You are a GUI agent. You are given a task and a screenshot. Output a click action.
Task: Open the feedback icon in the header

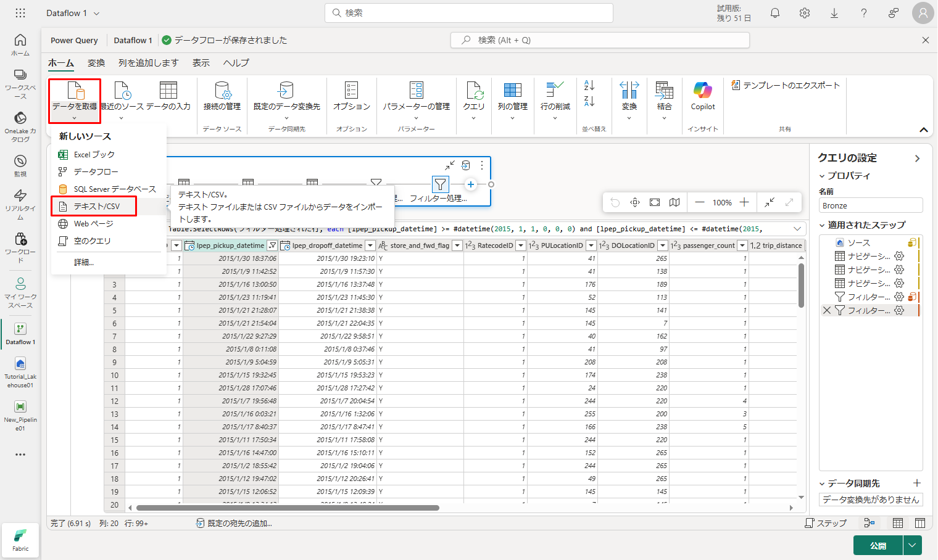click(894, 13)
